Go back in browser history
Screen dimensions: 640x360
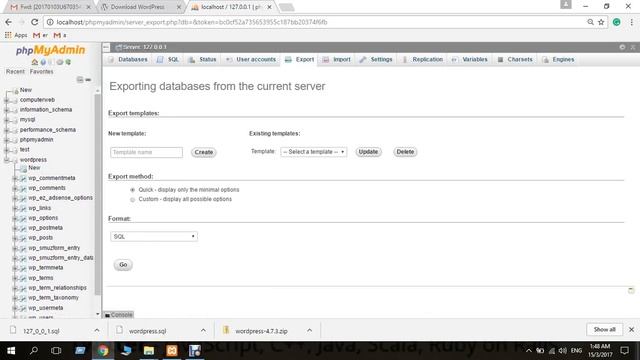coord(9,22)
